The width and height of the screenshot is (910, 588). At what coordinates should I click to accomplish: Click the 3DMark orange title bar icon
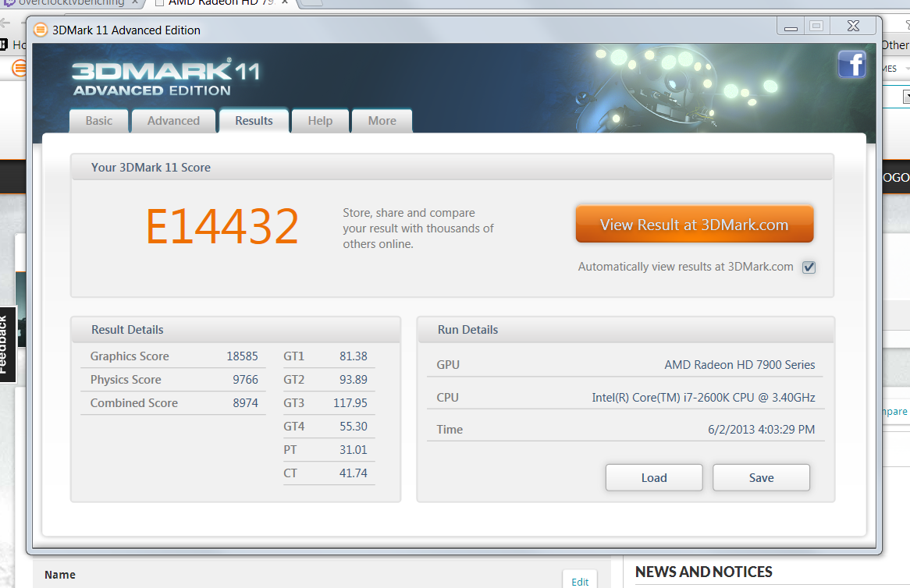point(41,30)
